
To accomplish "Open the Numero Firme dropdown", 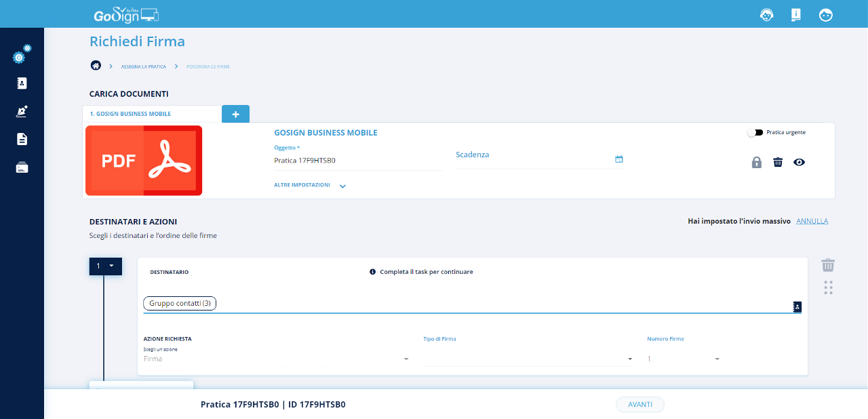I will click(x=684, y=359).
